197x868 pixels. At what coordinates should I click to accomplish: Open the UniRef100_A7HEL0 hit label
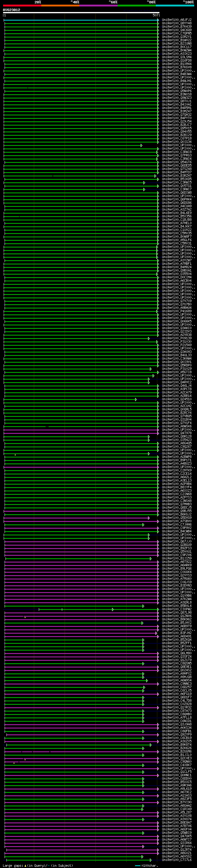177,223
